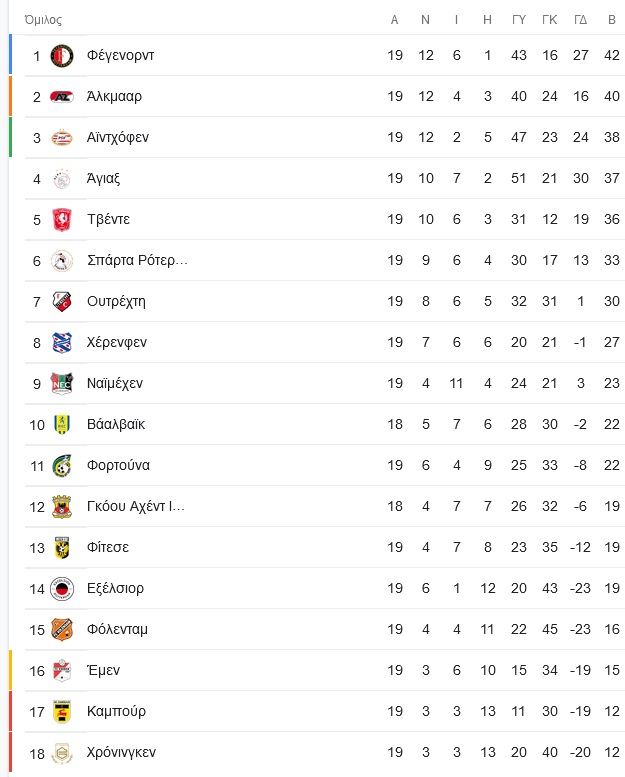625x777 pixels.
Task: Click the Excelsior round crest icon
Action: 62,589
